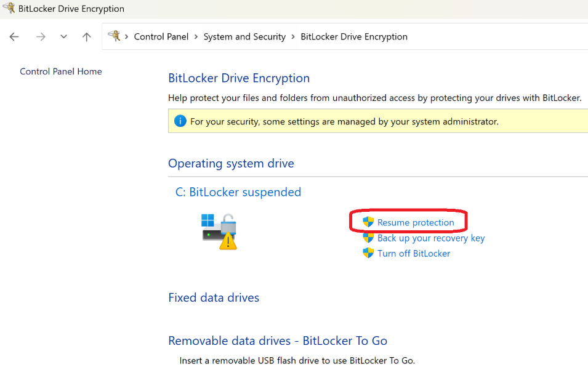Click the Forward navigation arrow
The width and height of the screenshot is (588, 375).
pyautogui.click(x=41, y=37)
